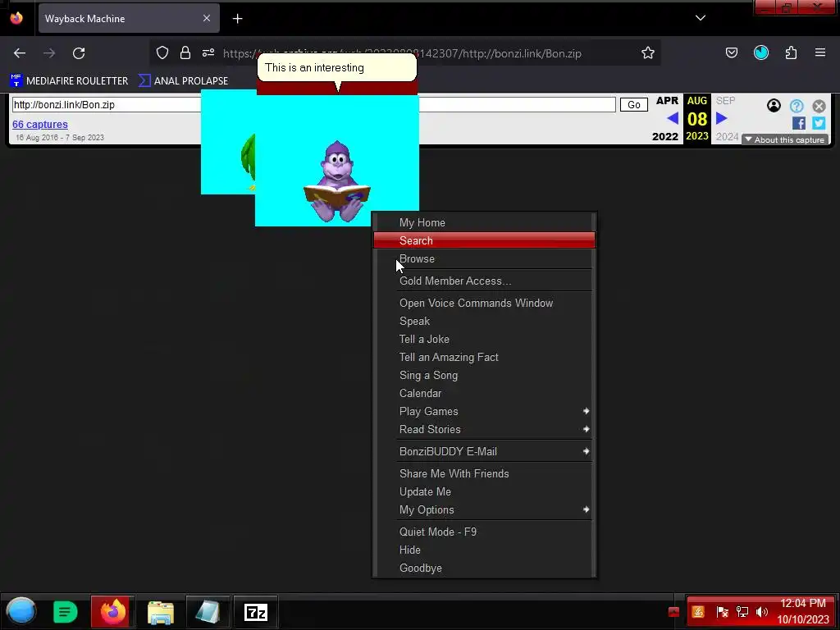Choose Sing a Song menu item
The width and height of the screenshot is (840, 630).
484,375
